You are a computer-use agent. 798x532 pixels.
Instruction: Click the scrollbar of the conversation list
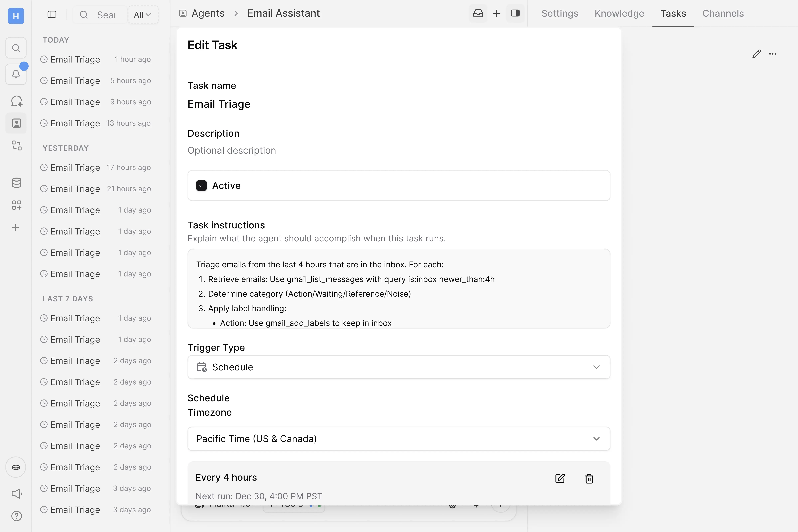pos(168,136)
